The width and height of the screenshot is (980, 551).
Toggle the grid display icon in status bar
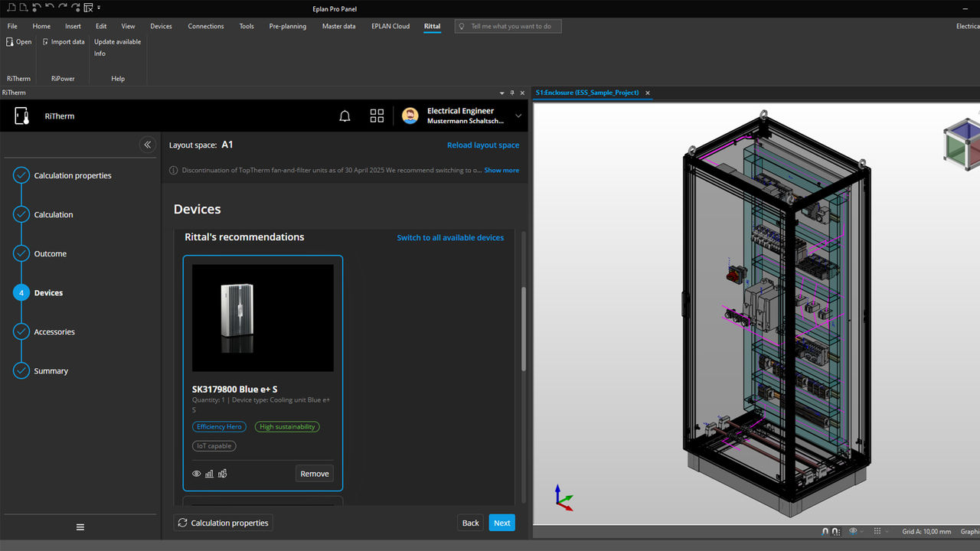coord(877,532)
